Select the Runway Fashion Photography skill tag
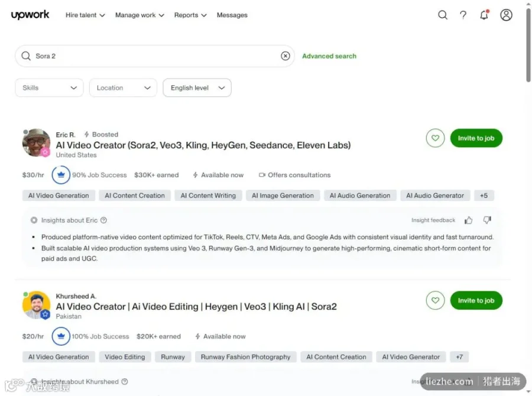 coord(246,357)
